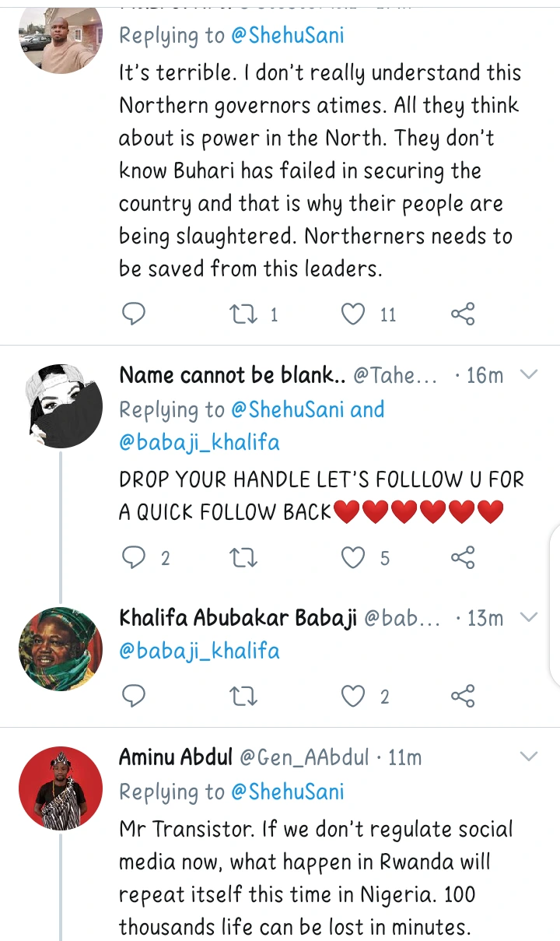The image size is (560, 941).
Task: Share the DROP YOUR HANDLE tweet
Action: click(463, 557)
